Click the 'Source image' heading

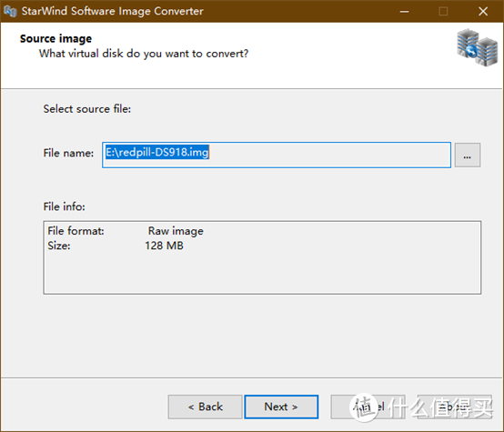55,39
